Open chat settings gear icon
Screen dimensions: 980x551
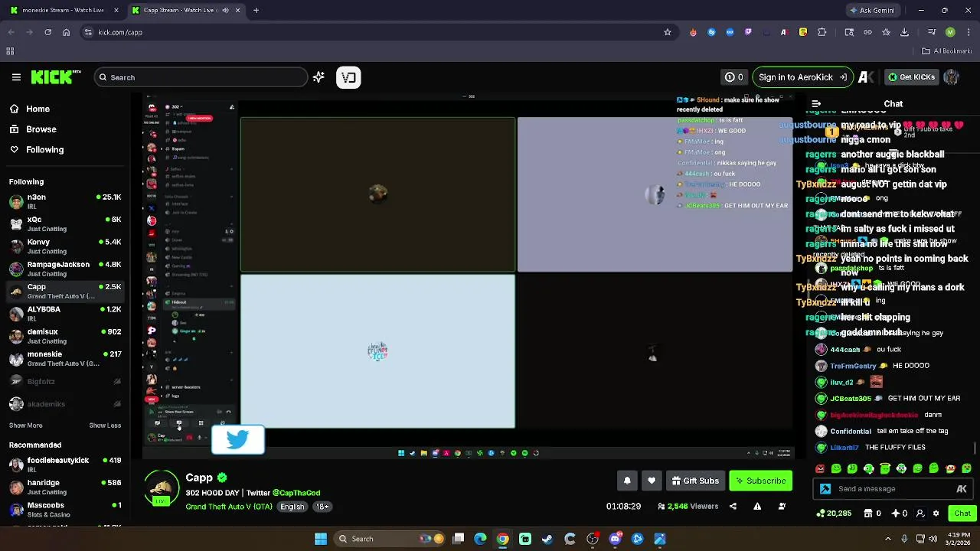coord(936,514)
